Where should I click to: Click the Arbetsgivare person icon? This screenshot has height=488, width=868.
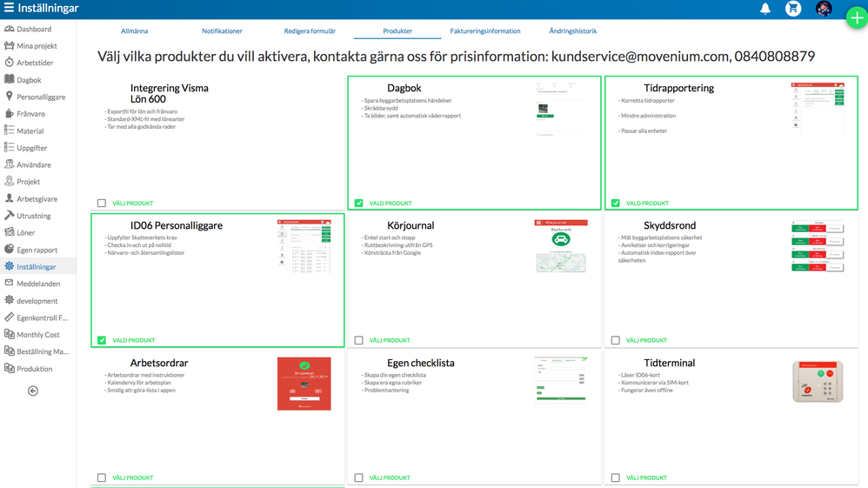[x=10, y=198]
